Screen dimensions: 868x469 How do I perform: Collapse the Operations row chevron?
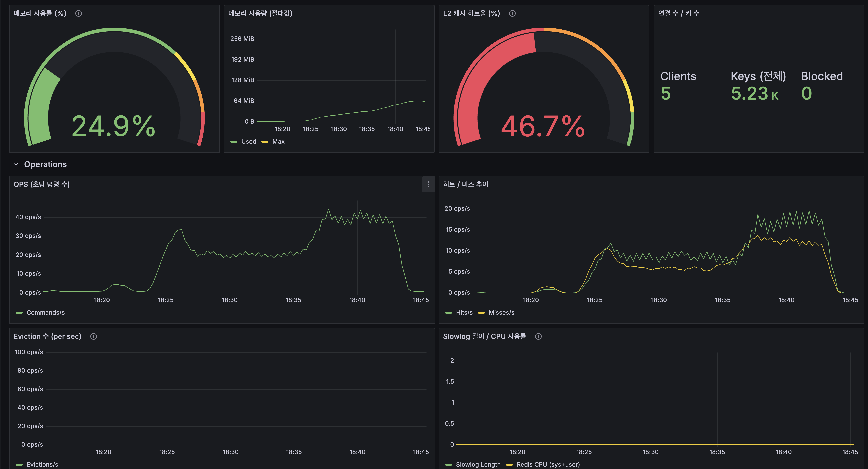pos(16,165)
